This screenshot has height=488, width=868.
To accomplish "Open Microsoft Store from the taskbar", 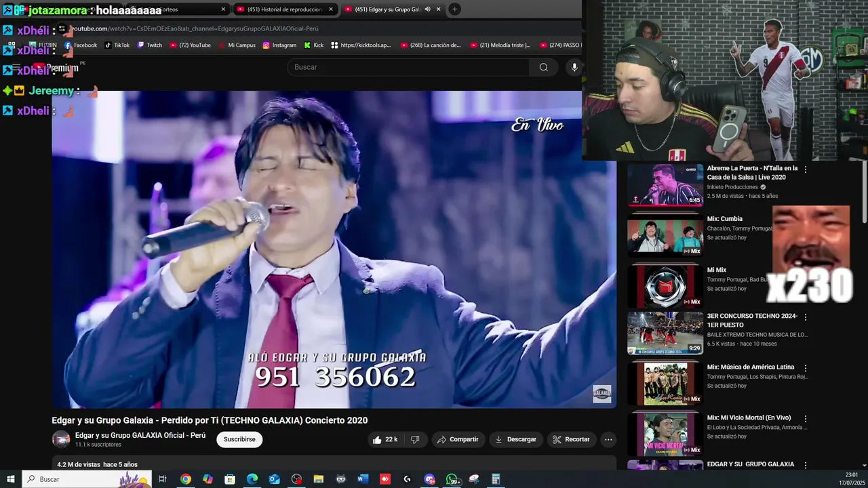I will [x=230, y=479].
